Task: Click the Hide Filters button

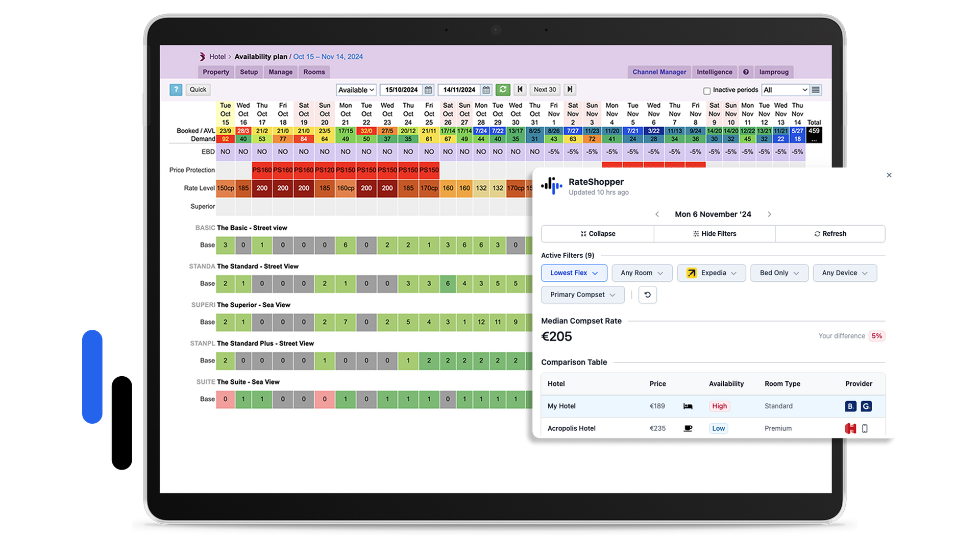Action: pos(714,234)
